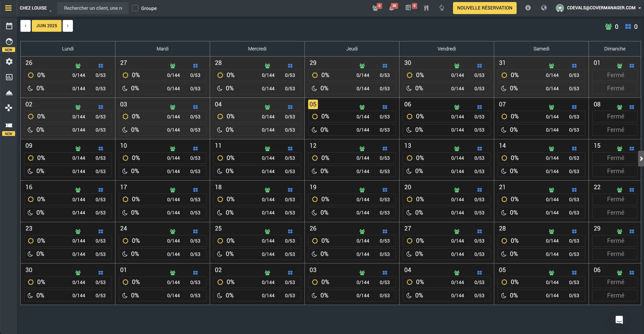Go to previous month
The height and width of the screenshot is (334, 644).
click(25, 26)
